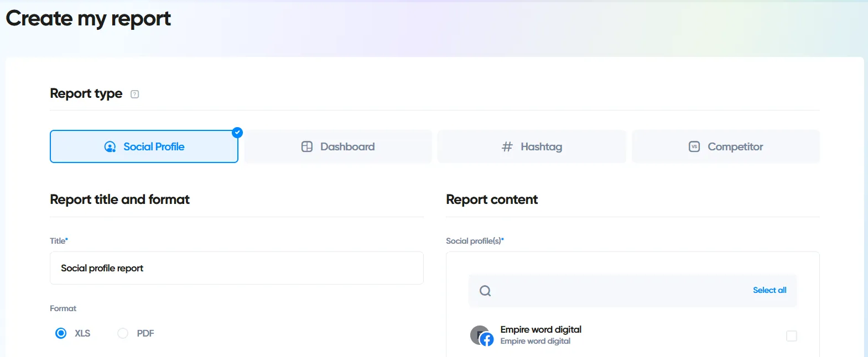This screenshot has width=868, height=357.
Task: Click the PDF format label text
Action: click(x=145, y=333)
